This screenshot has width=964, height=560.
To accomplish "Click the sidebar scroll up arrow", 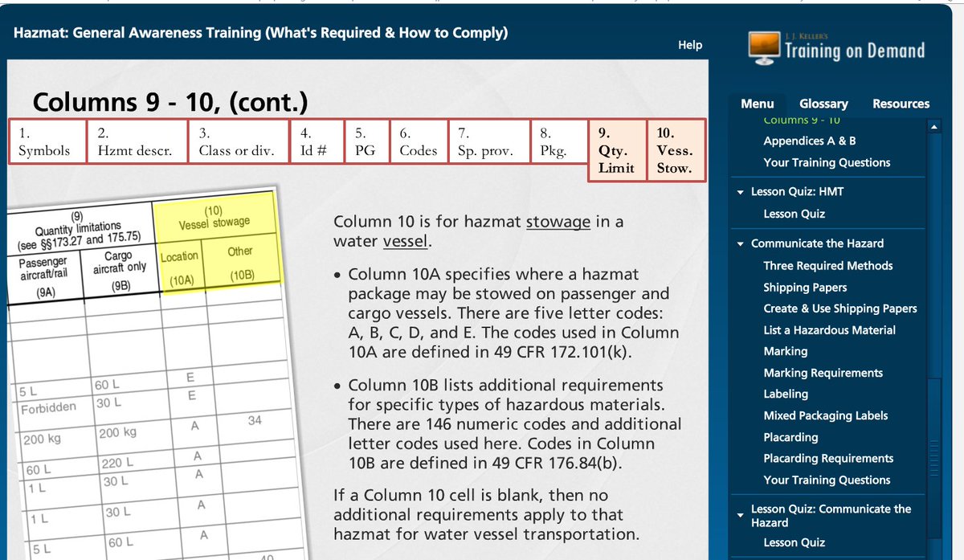I will (x=933, y=126).
